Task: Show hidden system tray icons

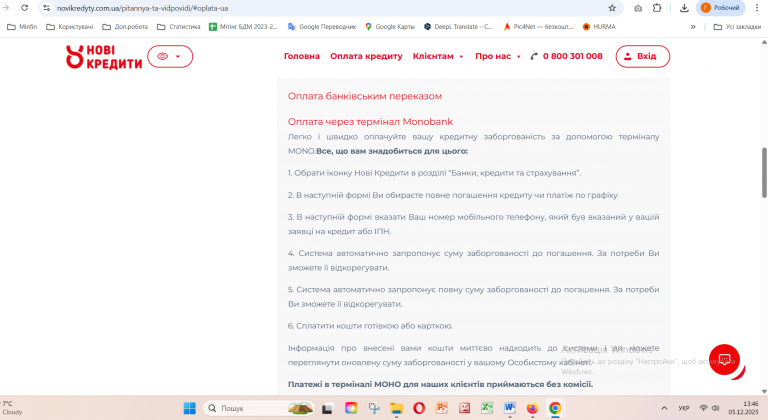Action: 664,408
